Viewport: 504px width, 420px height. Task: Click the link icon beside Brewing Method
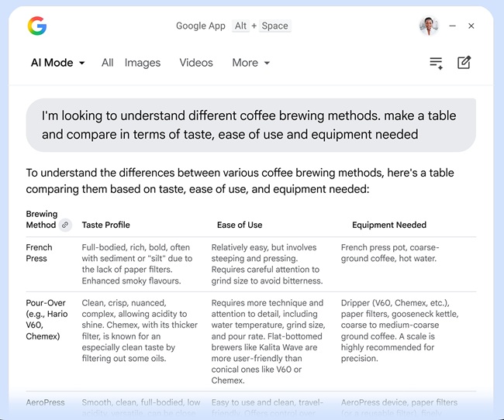coord(66,225)
